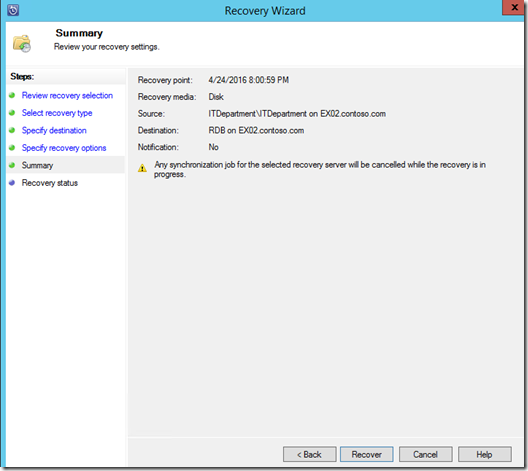Click green bullet beside Specify destination

tap(12, 130)
